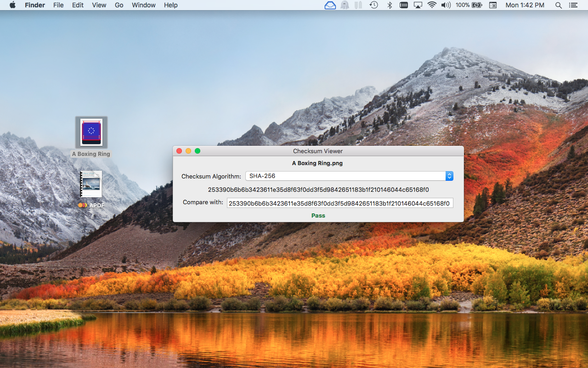Click the 100% battery indicator
Image resolution: width=588 pixels, height=368 pixels.
click(x=469, y=5)
